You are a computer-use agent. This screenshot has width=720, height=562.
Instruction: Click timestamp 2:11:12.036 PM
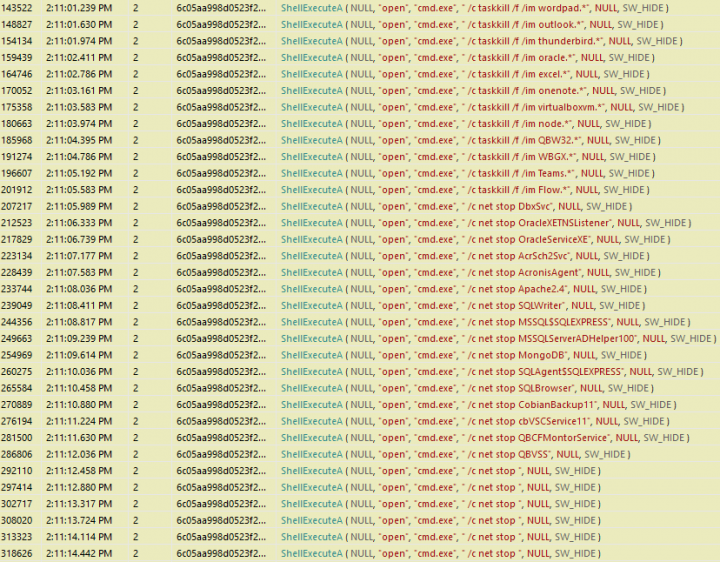(x=79, y=454)
